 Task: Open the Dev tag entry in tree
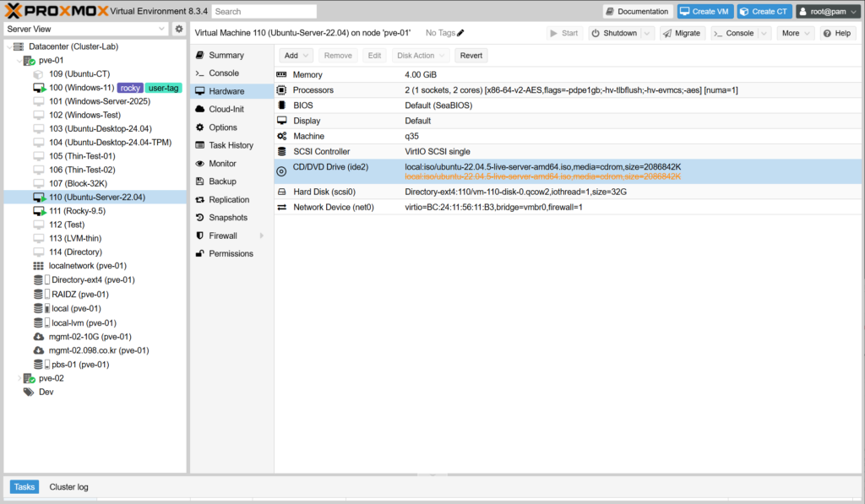pyautogui.click(x=46, y=392)
